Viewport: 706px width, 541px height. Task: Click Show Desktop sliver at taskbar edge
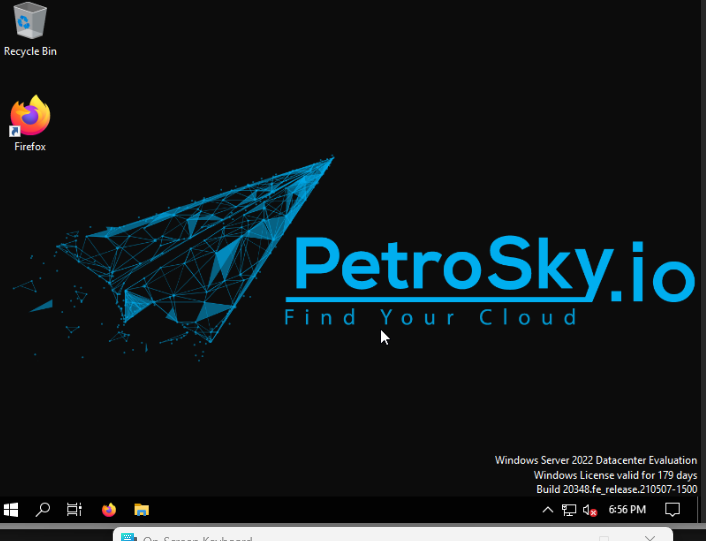[x=703, y=510]
